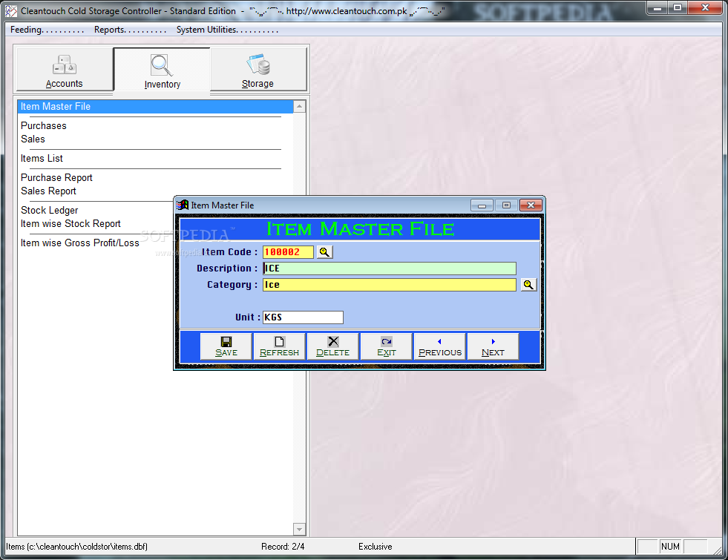This screenshot has height=560, width=728.
Task: Click the items.dbf path in status bar
Action: pos(77,547)
